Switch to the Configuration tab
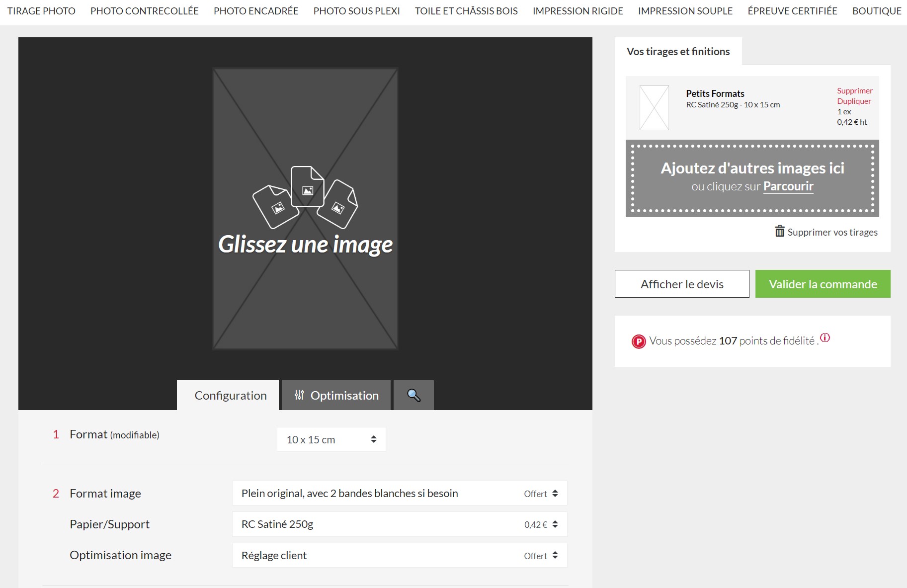Image resolution: width=907 pixels, height=588 pixels. (x=229, y=395)
